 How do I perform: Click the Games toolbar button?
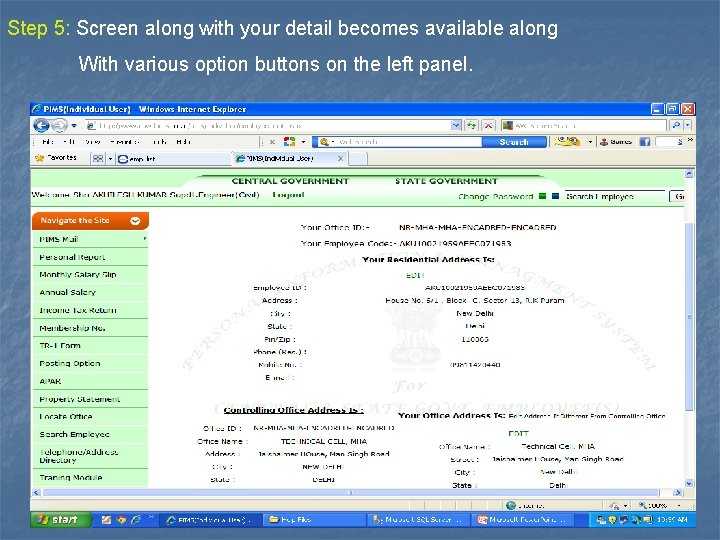point(616,142)
